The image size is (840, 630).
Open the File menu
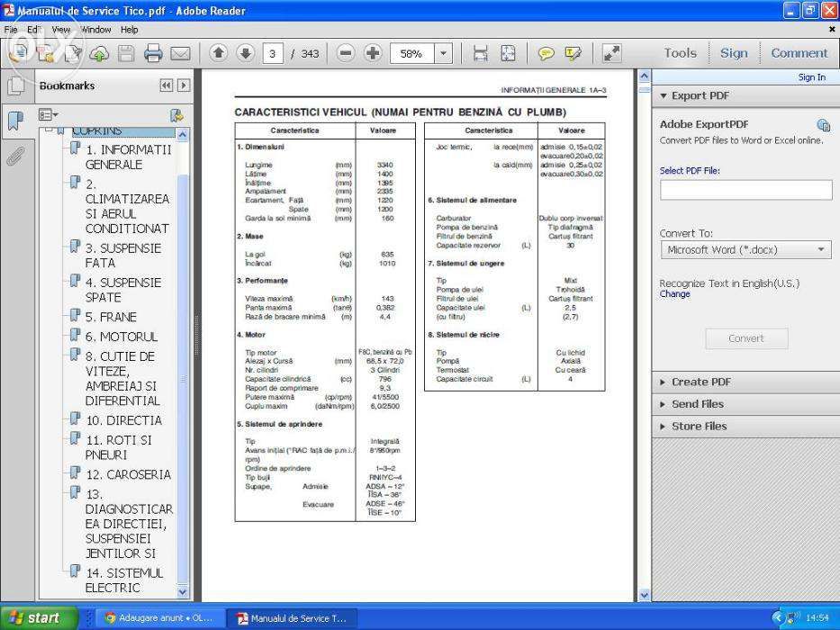pos(11,30)
